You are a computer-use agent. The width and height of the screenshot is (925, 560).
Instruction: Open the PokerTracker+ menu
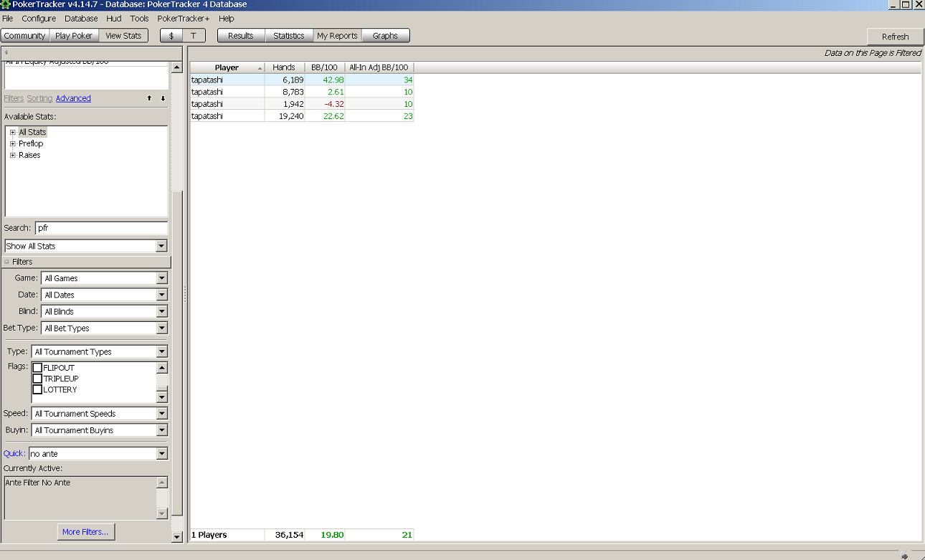click(184, 19)
